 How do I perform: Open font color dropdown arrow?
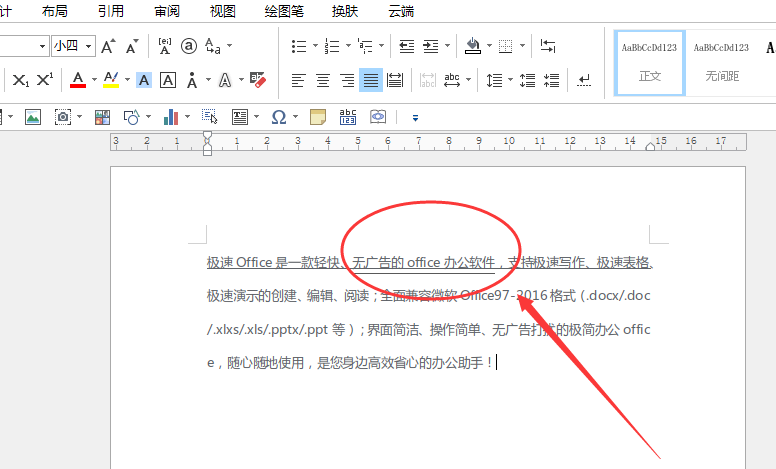click(x=94, y=80)
